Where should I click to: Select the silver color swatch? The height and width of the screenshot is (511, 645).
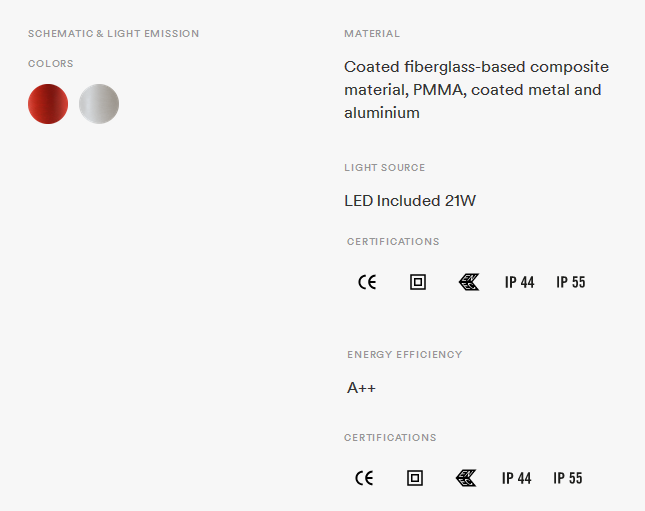click(99, 104)
